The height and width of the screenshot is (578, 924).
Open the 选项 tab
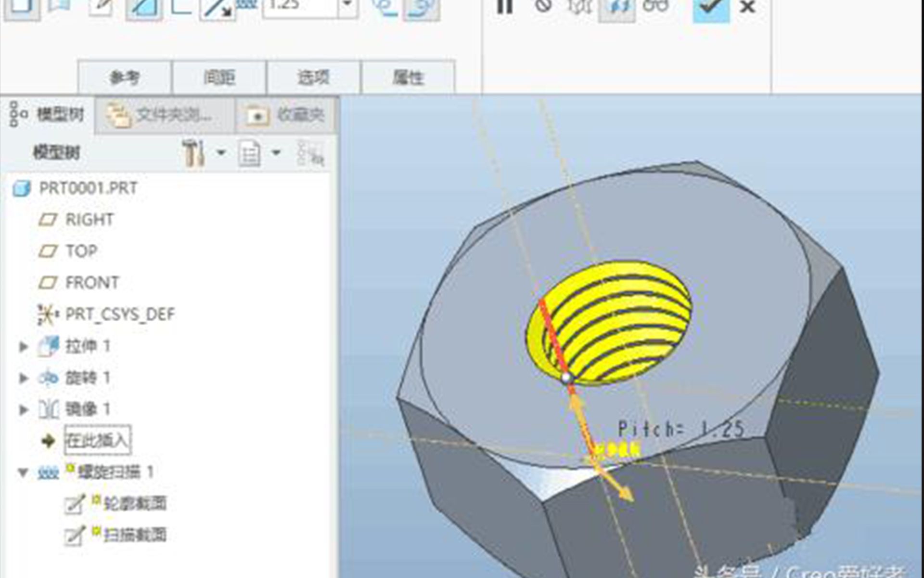point(313,77)
